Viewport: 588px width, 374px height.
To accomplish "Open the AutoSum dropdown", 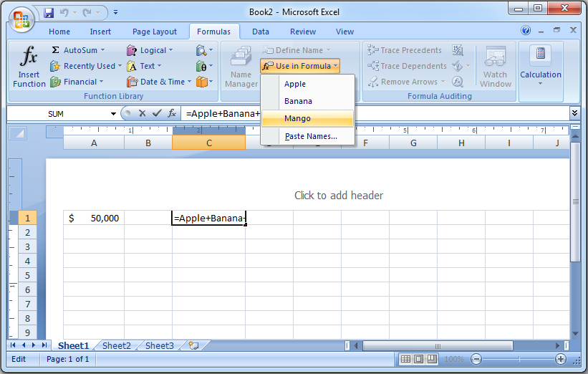I will [x=78, y=50].
